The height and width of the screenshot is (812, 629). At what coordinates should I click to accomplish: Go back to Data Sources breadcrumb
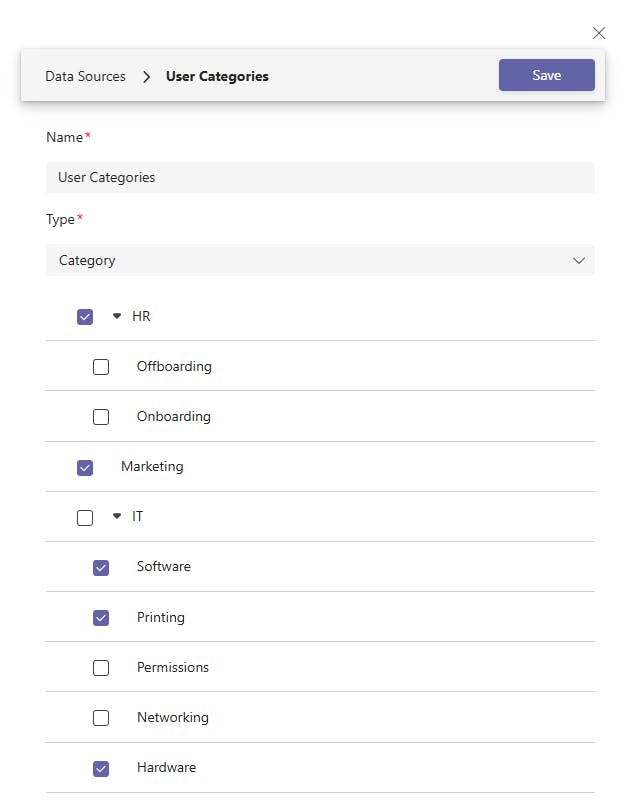(85, 76)
